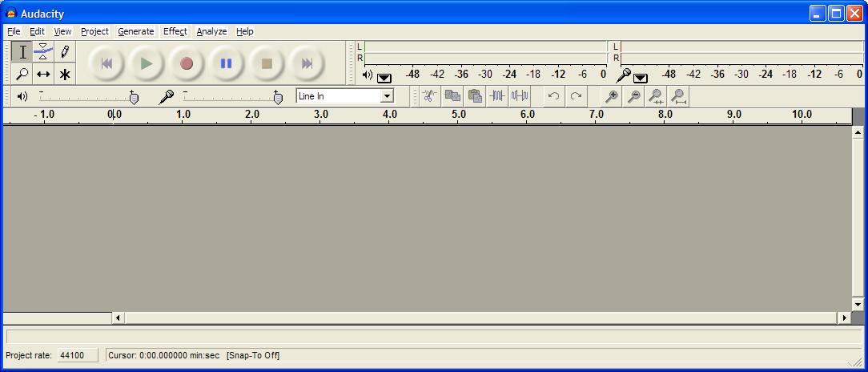Maximize the Audacity window
The height and width of the screenshot is (372, 868).
(836, 14)
